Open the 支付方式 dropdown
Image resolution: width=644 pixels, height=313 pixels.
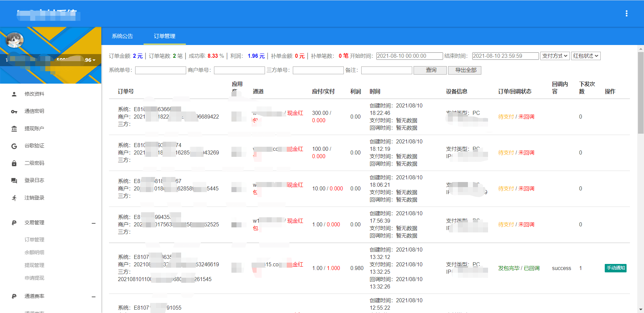click(555, 56)
